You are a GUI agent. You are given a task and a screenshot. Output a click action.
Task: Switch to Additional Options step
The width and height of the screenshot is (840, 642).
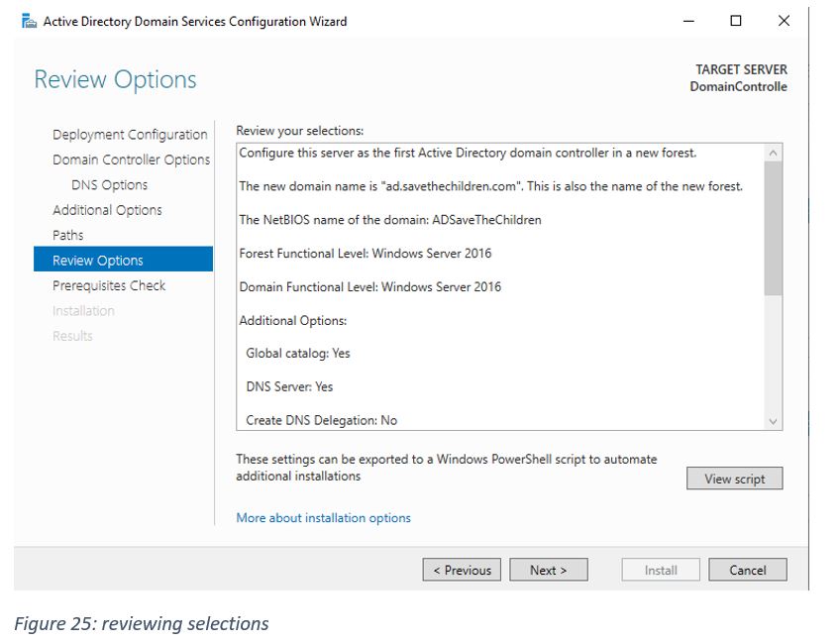pos(107,210)
